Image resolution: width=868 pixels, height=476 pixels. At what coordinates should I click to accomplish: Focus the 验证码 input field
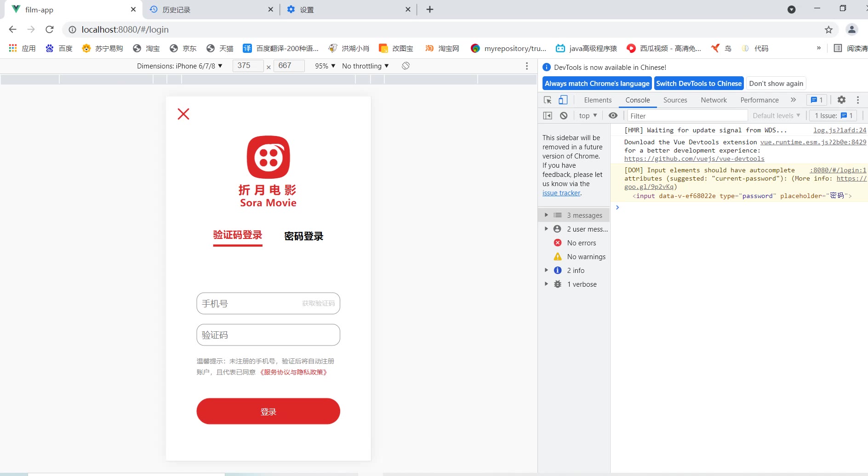coord(268,335)
